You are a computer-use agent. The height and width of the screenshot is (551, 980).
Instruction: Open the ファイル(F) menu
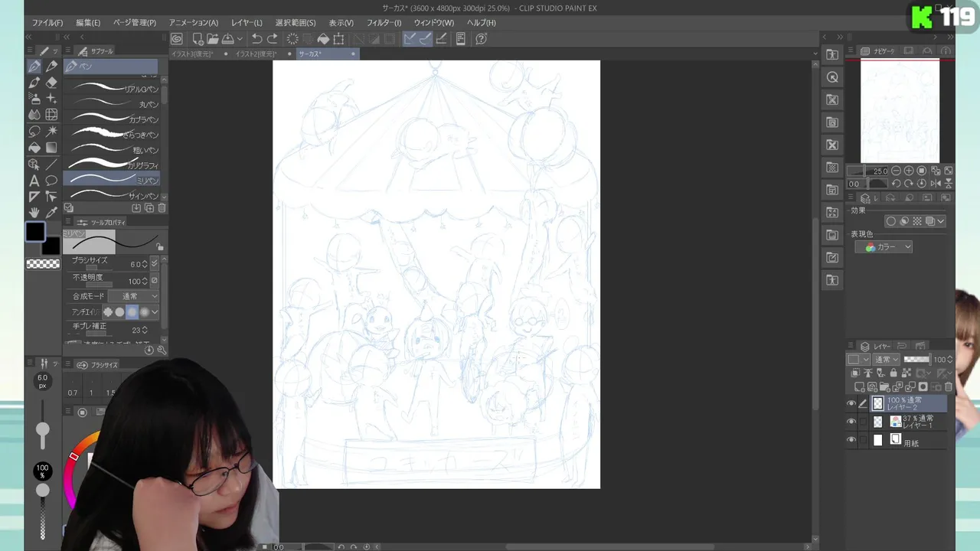click(x=47, y=23)
